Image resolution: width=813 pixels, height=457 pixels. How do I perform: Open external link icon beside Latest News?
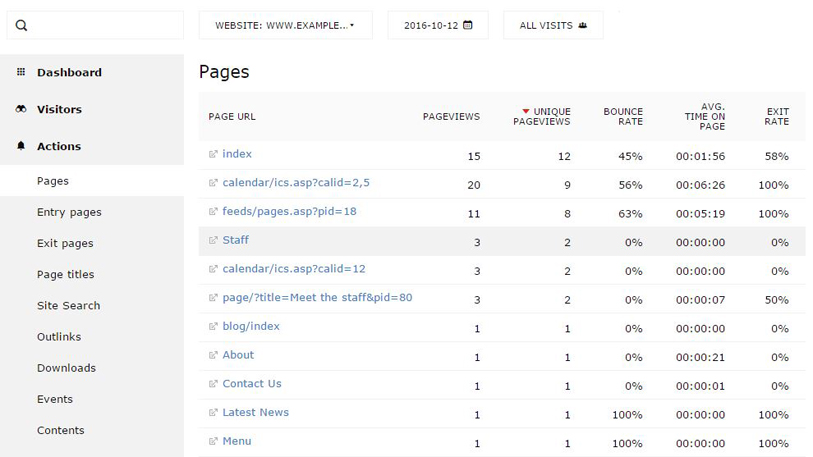click(213, 413)
